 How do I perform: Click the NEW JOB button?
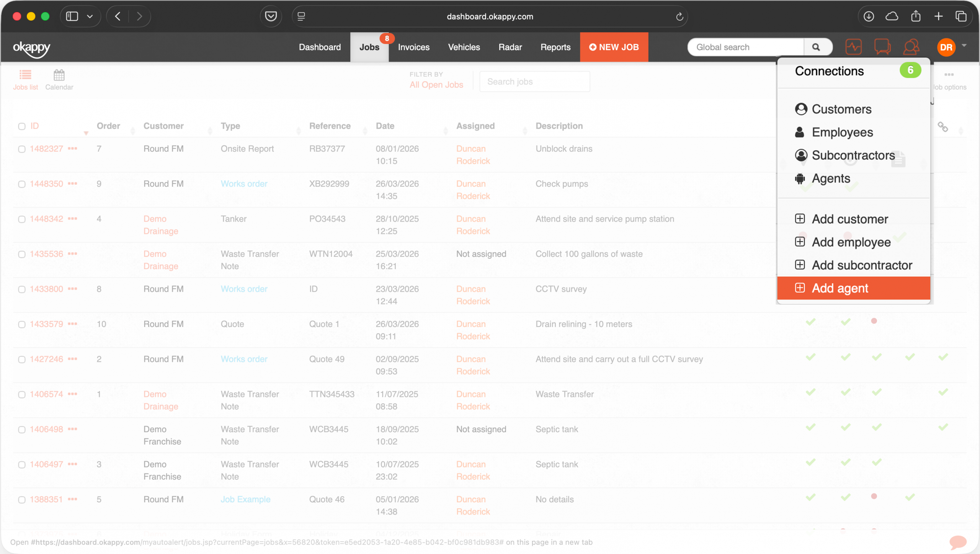coord(614,47)
